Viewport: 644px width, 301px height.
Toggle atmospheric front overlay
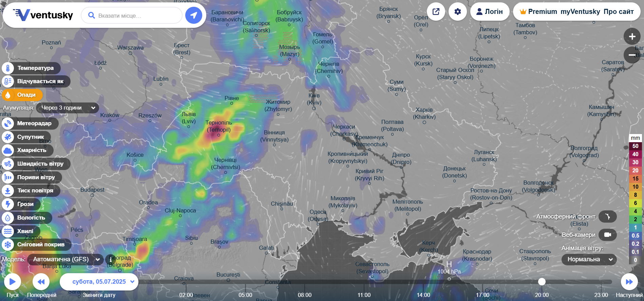607,217
